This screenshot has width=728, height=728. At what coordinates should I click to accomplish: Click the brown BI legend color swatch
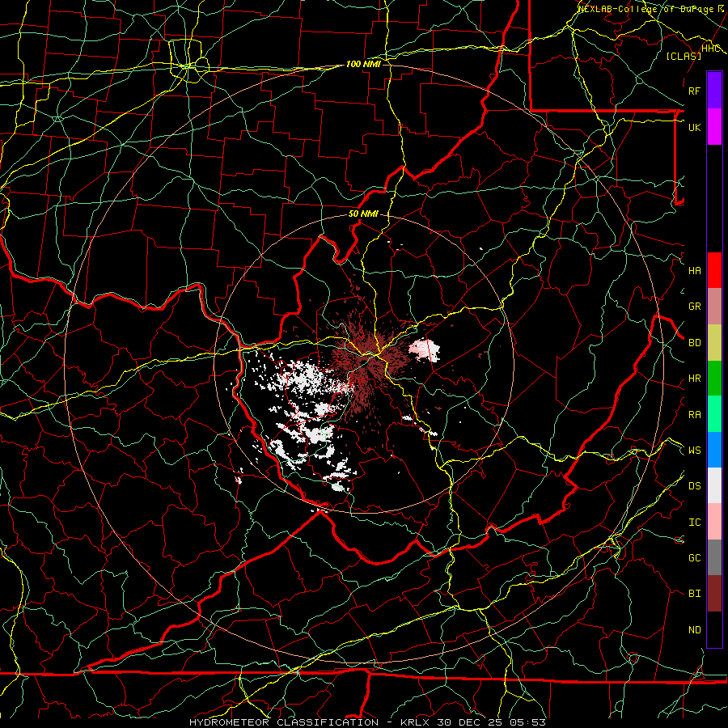(x=714, y=594)
